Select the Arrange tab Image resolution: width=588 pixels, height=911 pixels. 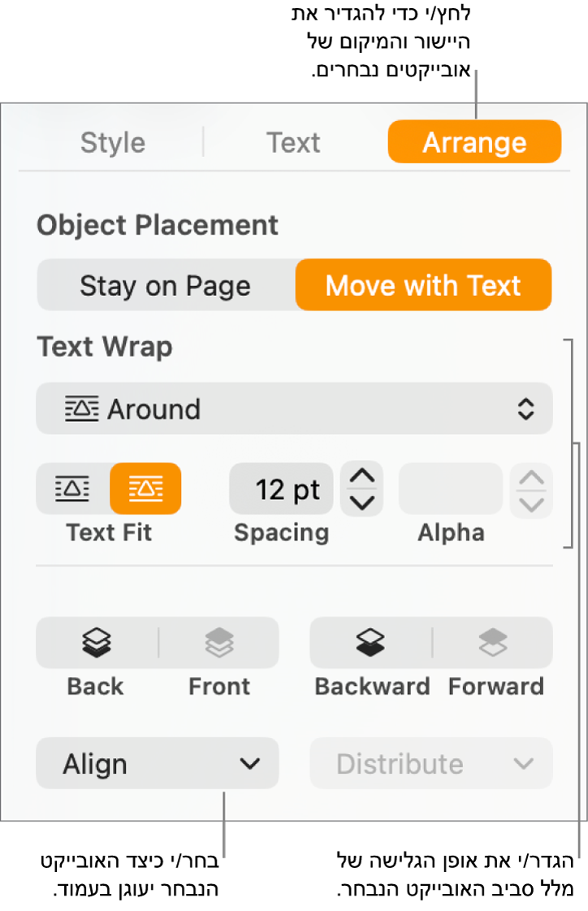click(x=474, y=143)
